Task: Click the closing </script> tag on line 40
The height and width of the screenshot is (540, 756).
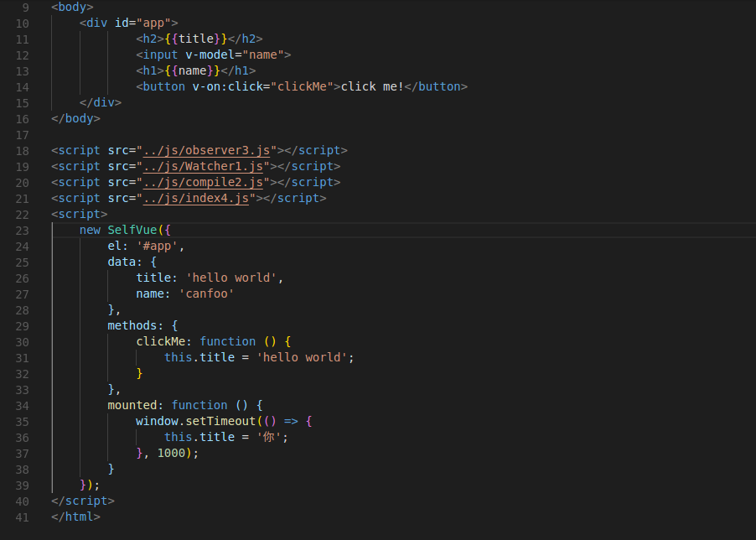Action: [83, 501]
